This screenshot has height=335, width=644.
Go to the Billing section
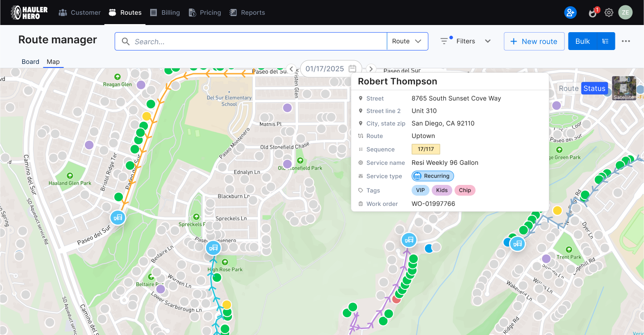165,13
